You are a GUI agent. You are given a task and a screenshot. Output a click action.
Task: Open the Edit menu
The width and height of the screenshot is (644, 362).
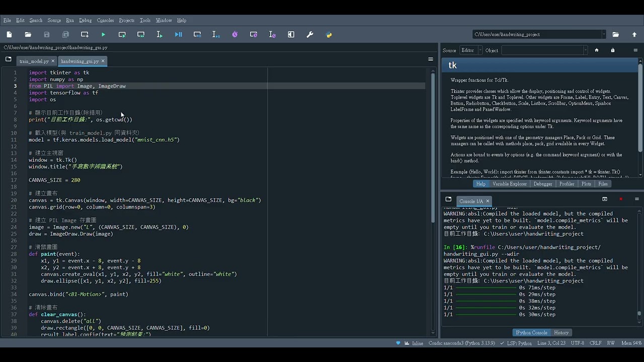(20, 21)
